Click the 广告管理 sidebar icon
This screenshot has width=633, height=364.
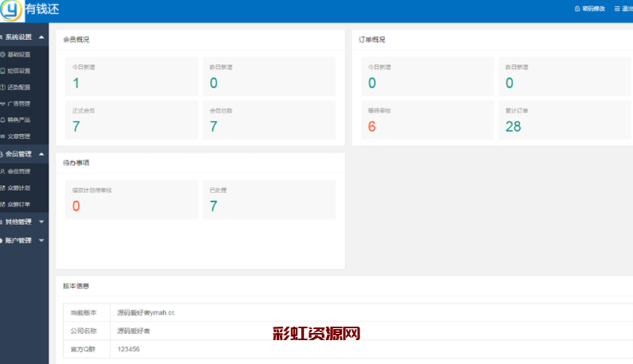[3, 103]
